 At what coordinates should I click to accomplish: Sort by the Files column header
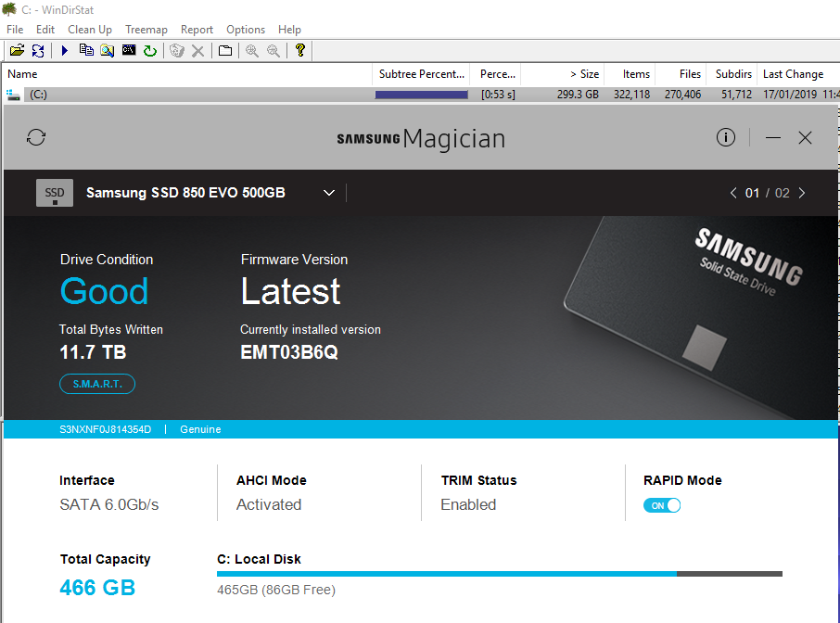click(681, 74)
